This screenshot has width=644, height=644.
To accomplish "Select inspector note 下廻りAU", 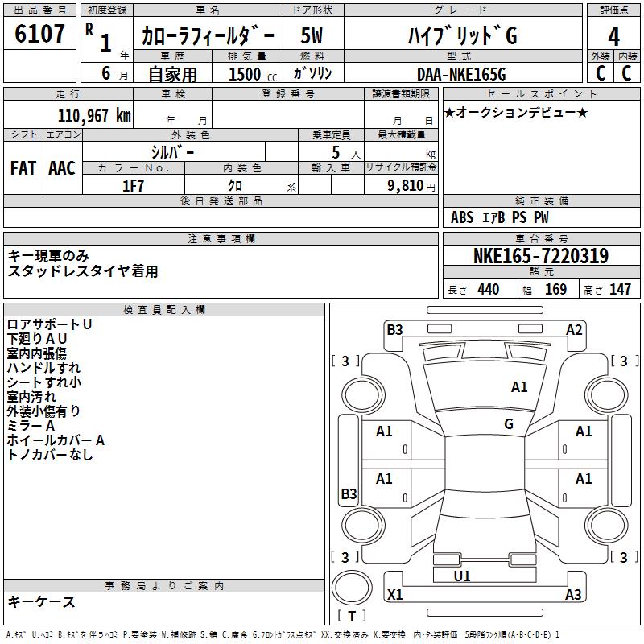I will point(37,339).
